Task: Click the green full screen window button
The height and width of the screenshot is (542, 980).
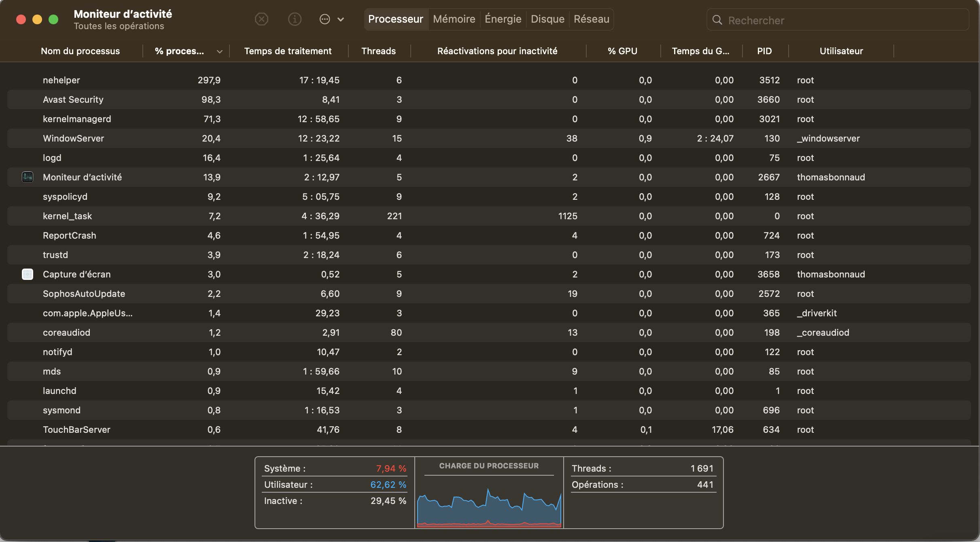Action: pyautogui.click(x=53, y=19)
